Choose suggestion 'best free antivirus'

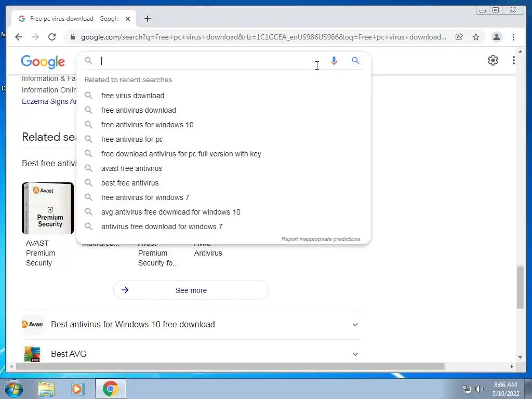[x=223, y=183]
